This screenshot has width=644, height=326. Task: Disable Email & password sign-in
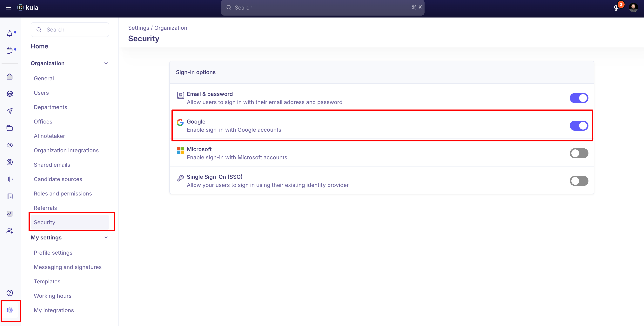(579, 98)
